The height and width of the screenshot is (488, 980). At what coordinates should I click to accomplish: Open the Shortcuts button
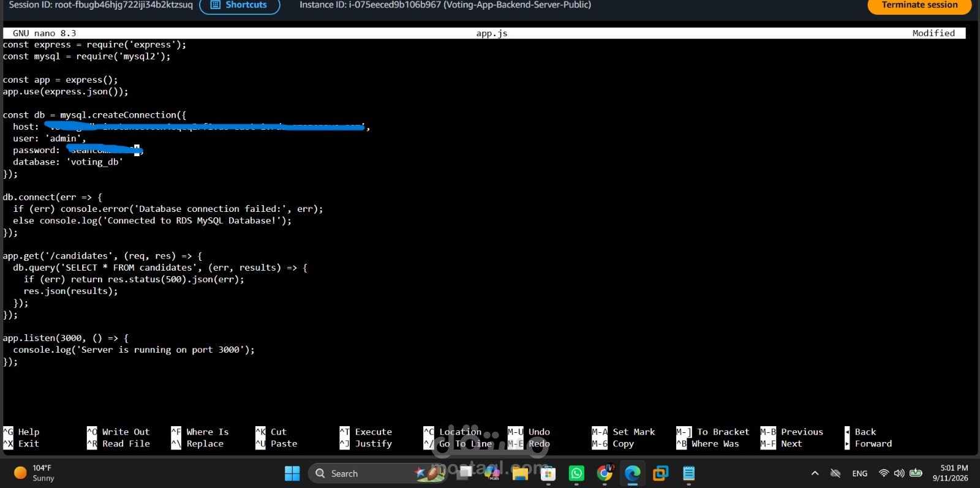[x=239, y=5]
